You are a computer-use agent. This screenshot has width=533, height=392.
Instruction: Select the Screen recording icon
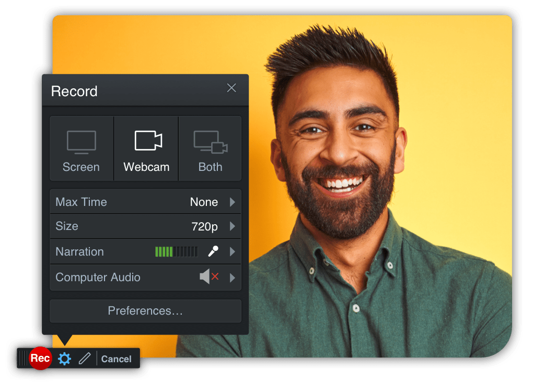coord(81,141)
